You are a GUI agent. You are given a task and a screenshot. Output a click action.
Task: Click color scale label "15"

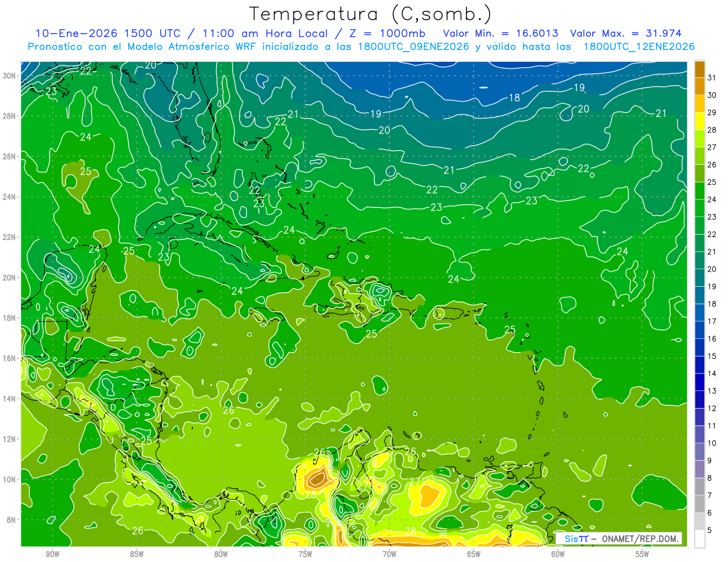point(712,356)
